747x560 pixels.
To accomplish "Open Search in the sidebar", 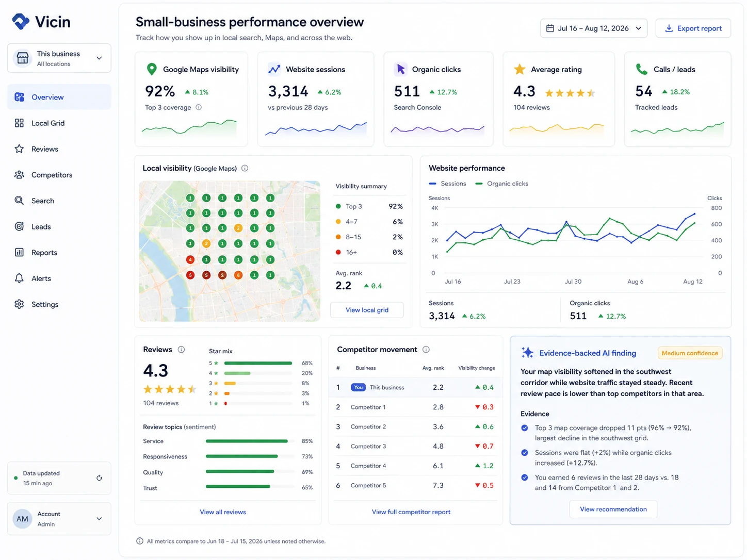I will click(x=59, y=201).
